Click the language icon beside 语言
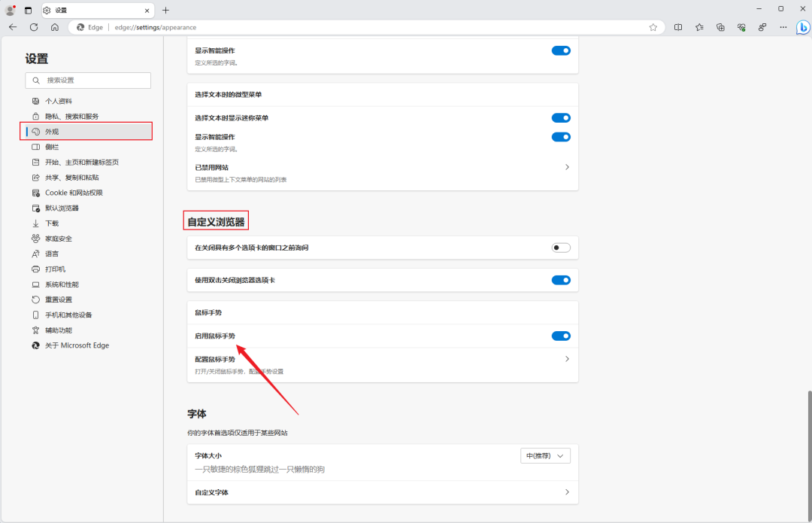 (x=36, y=254)
